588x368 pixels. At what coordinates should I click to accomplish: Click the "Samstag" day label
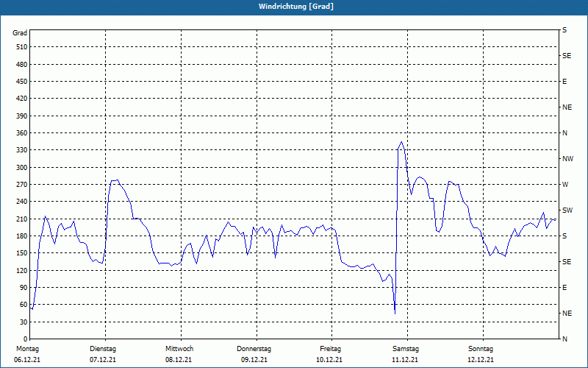406,349
